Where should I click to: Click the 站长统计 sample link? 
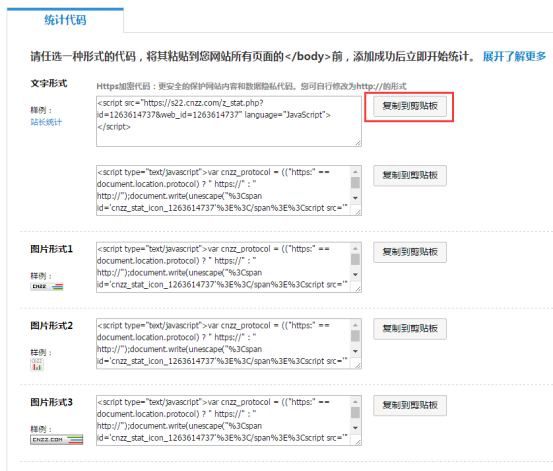46,122
